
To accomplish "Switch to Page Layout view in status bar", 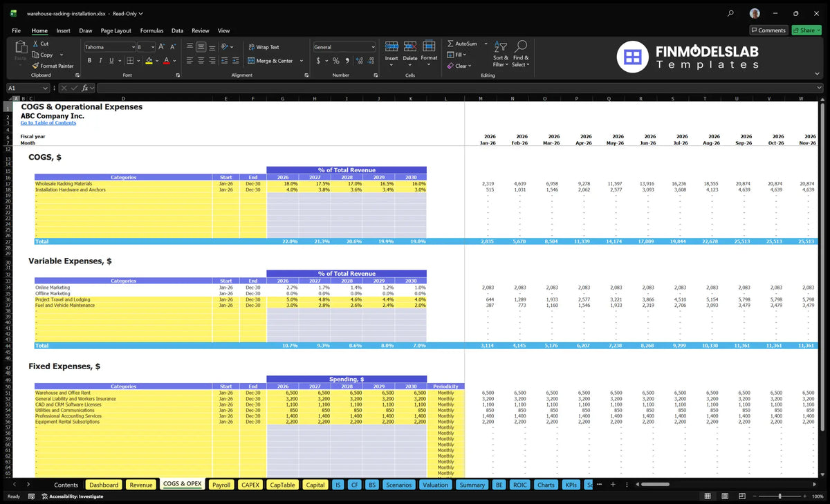I will click(726, 496).
